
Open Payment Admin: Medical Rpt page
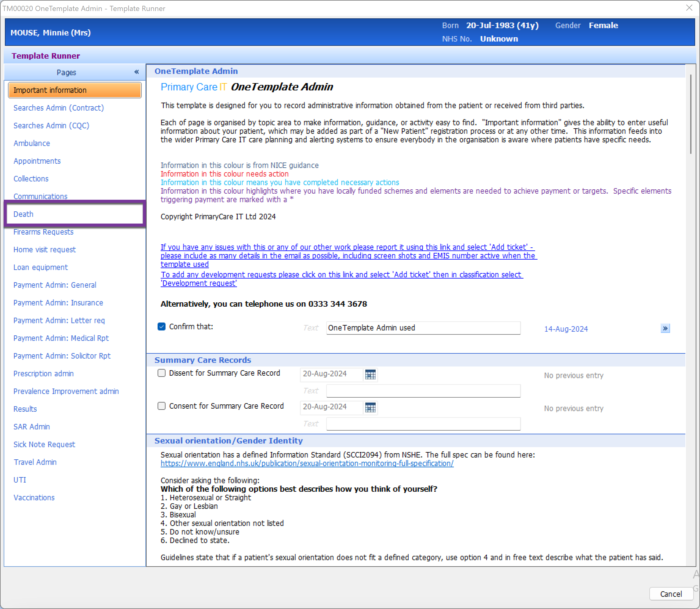point(61,338)
